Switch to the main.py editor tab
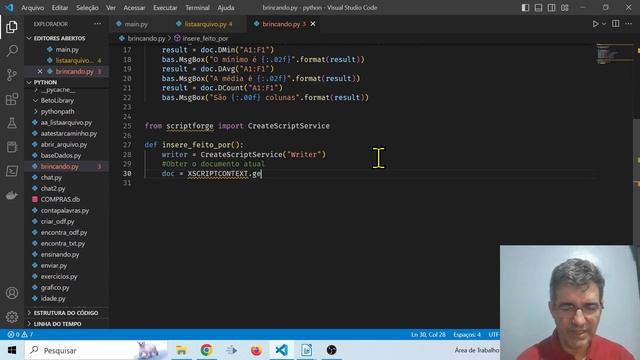This screenshot has width=640, height=360. click(136, 24)
